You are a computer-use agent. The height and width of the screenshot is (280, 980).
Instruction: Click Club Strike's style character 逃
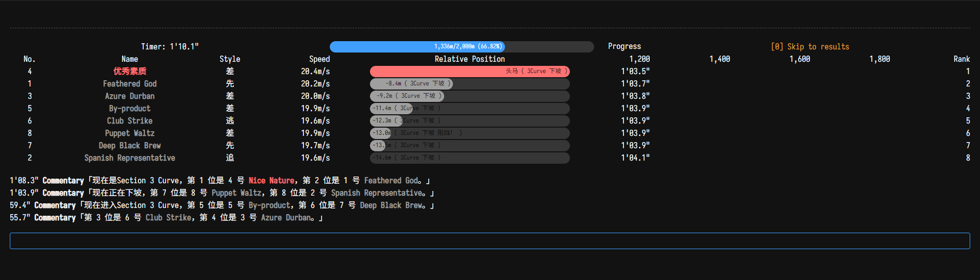230,121
